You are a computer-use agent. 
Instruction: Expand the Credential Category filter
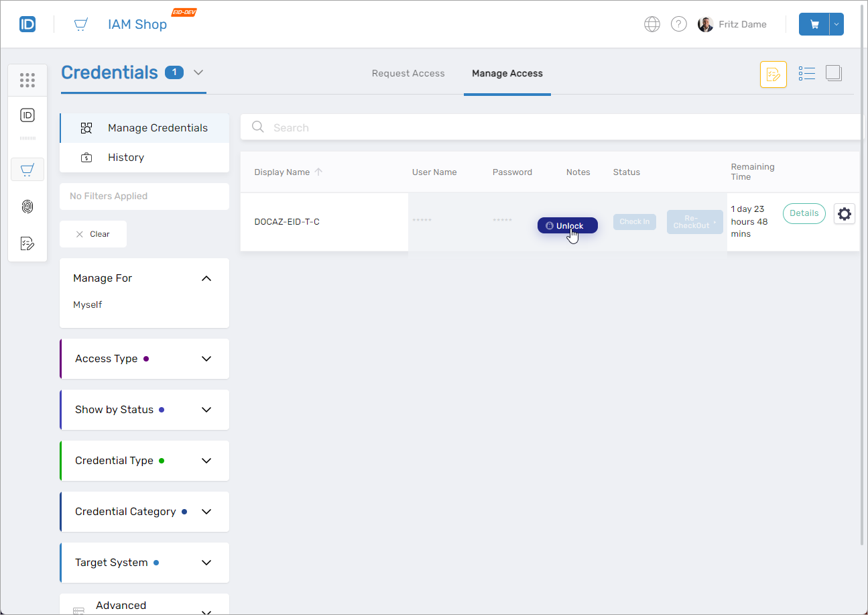tap(206, 512)
